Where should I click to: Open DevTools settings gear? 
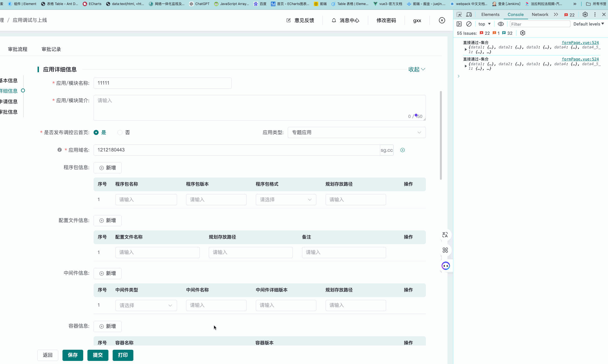(x=585, y=14)
